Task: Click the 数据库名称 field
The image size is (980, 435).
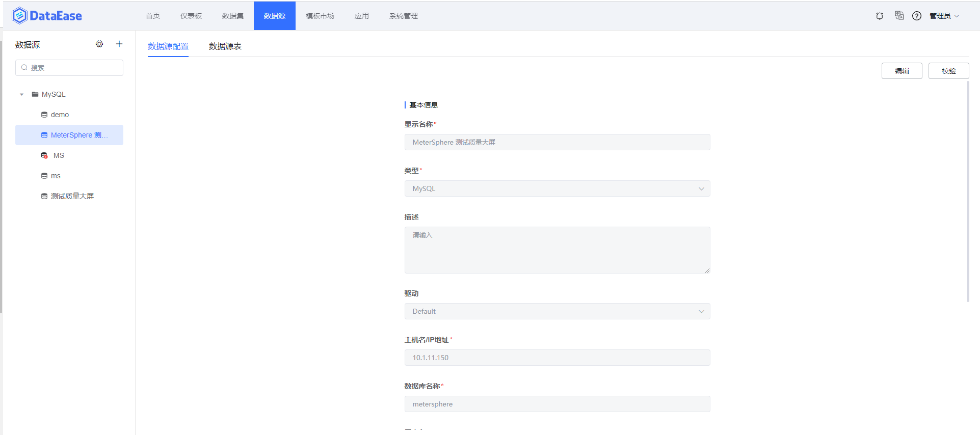Action: click(x=557, y=404)
